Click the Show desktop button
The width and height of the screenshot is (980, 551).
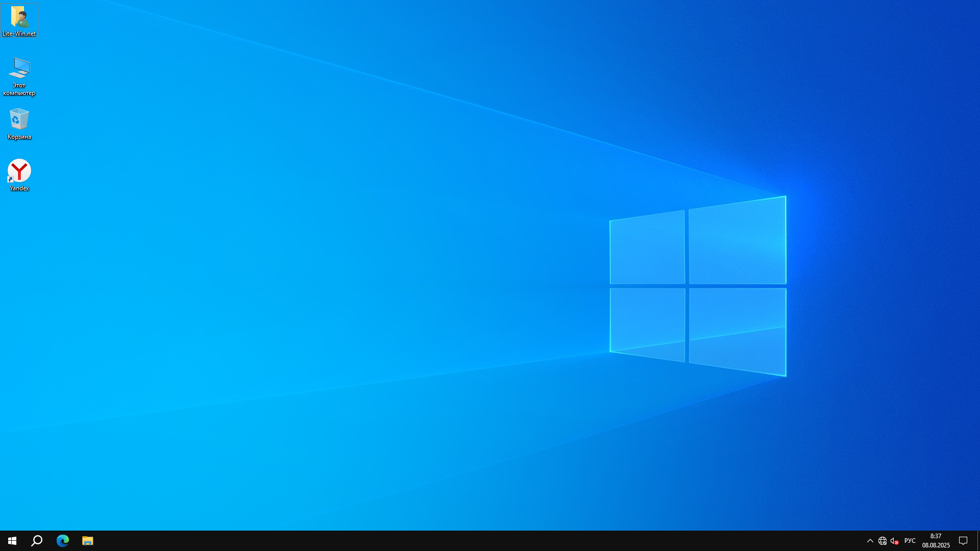[978, 540]
